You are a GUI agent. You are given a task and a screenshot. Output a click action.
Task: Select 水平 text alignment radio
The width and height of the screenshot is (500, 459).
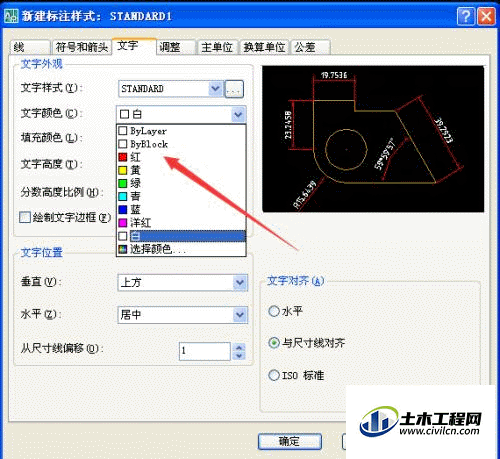pos(274,311)
